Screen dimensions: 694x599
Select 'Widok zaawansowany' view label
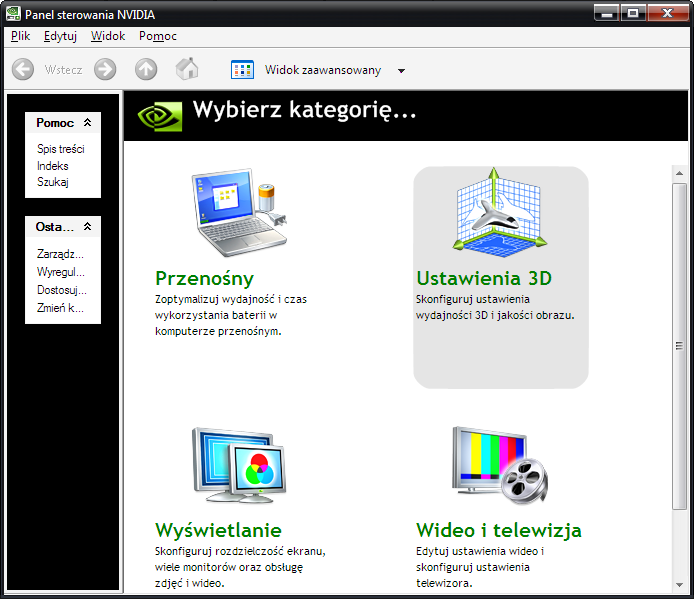[x=323, y=70]
